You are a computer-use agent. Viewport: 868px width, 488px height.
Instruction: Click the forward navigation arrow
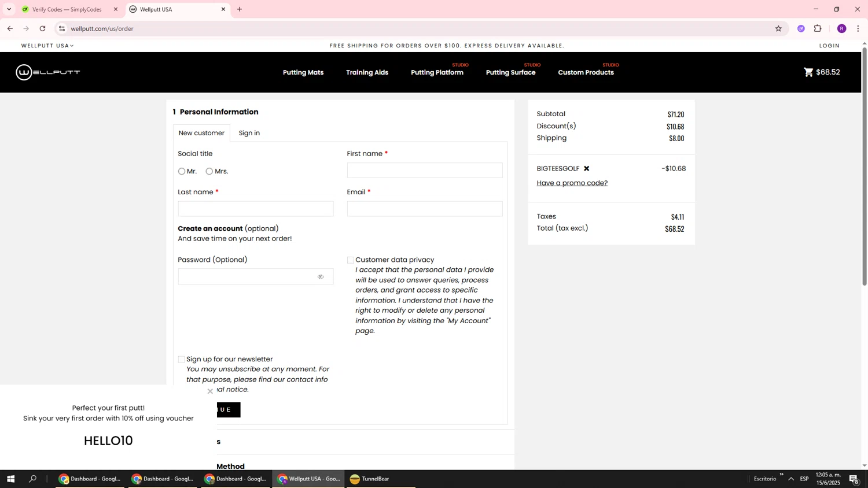(26, 28)
